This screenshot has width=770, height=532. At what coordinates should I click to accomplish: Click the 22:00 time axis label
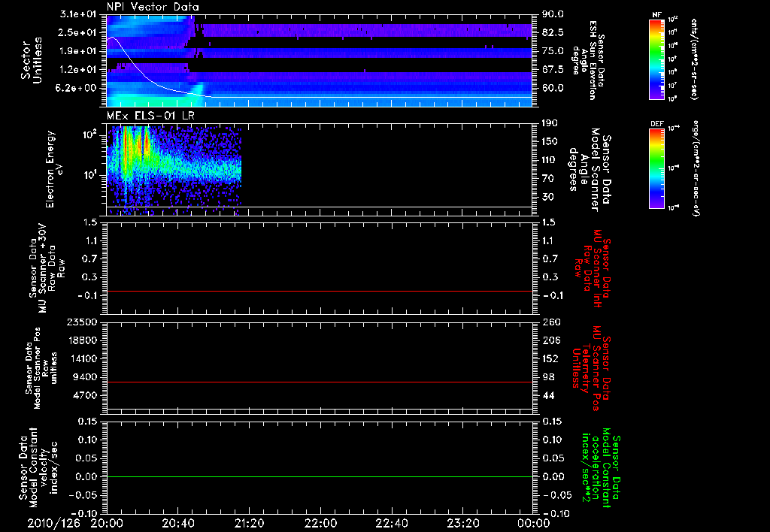(x=320, y=523)
